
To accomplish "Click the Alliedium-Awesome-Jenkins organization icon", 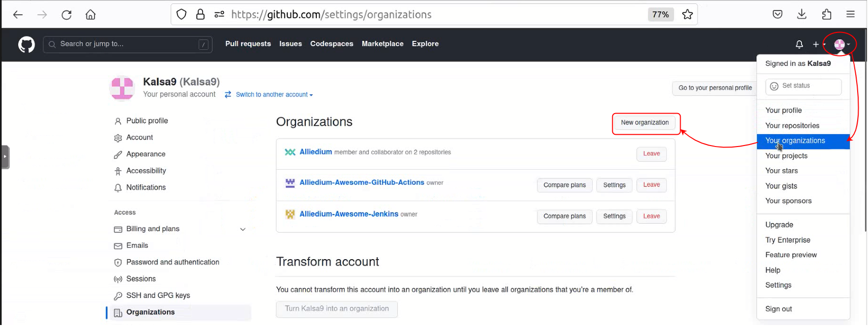I will coord(290,214).
